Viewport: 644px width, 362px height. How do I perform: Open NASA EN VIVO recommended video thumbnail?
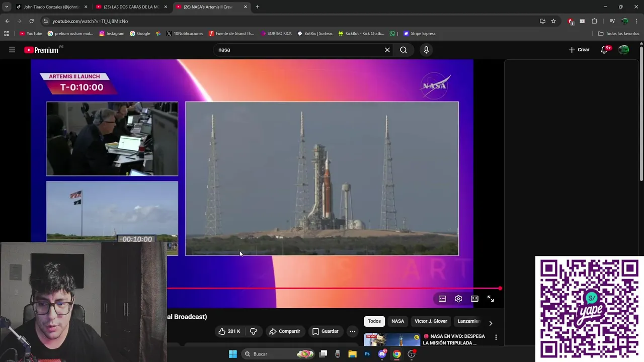392,340
